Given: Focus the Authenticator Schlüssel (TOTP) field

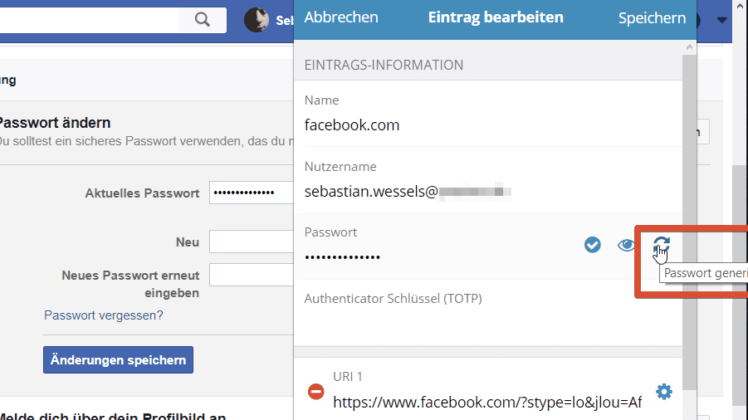Looking at the screenshot, I should tap(480, 322).
